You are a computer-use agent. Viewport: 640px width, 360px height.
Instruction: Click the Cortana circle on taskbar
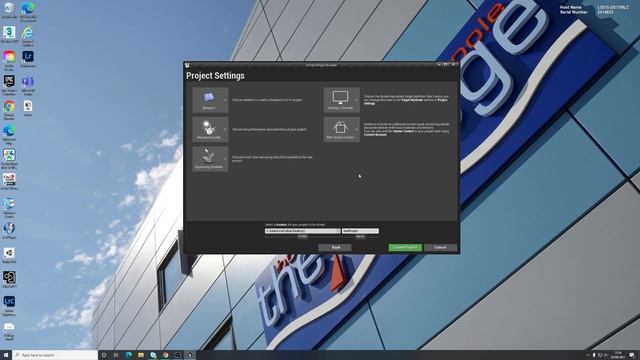point(104,355)
